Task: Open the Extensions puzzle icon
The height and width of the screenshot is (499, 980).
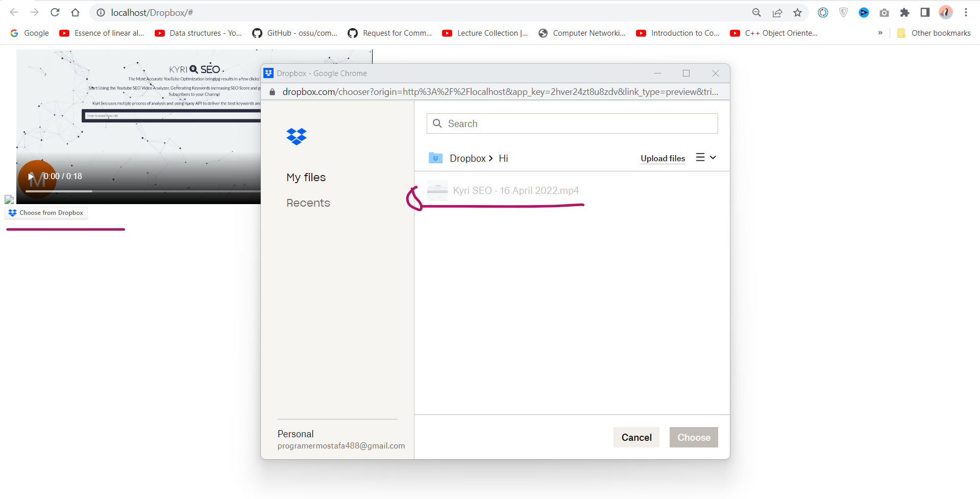Action: 904,13
